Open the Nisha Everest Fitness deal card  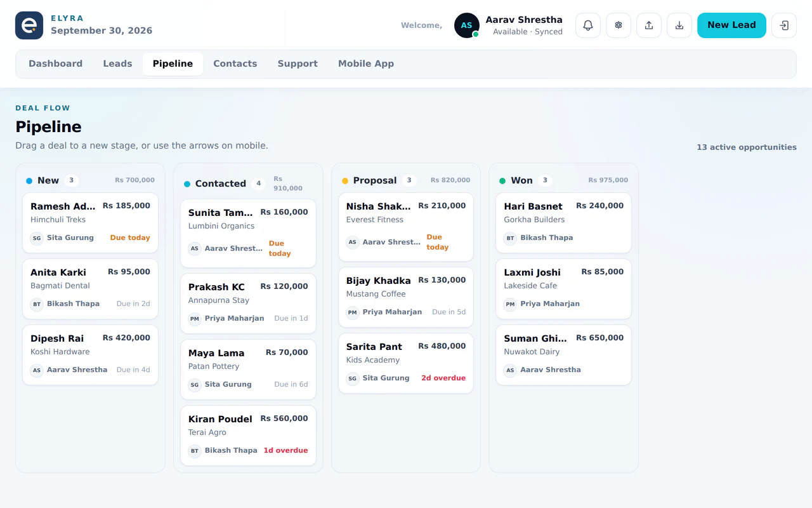click(406, 227)
